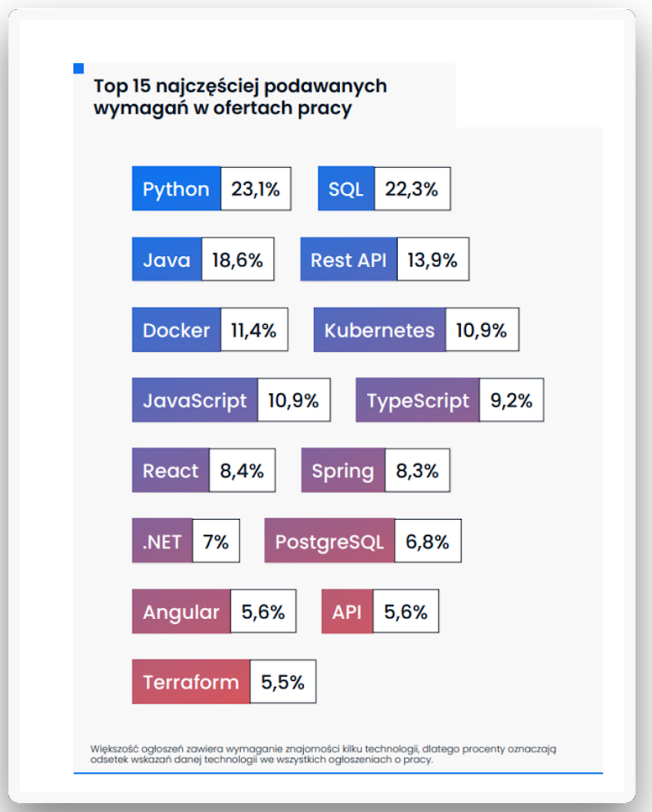Click the Spring label
Screen dimensions: 652x812
343,471
